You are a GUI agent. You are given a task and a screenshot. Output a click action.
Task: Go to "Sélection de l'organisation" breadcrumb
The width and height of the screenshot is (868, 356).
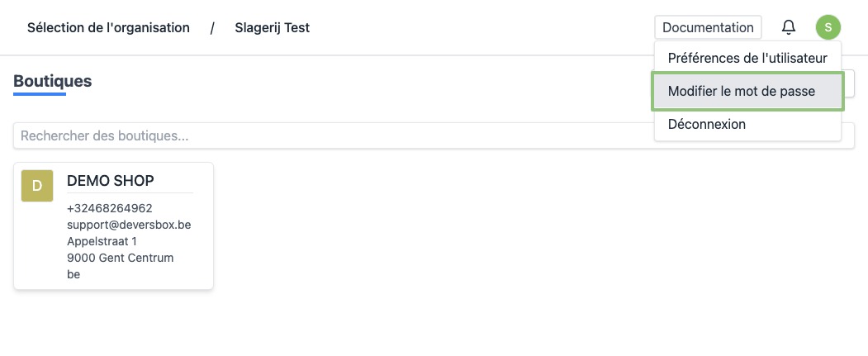[x=108, y=27]
